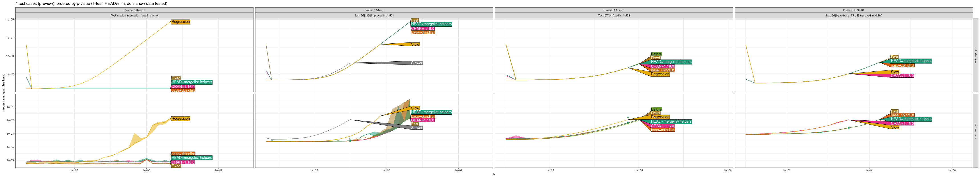Select the 'P.value: 1.07e-01' facet header
Image resolution: width=980 pixels, height=178 pixels.
(x=134, y=10)
